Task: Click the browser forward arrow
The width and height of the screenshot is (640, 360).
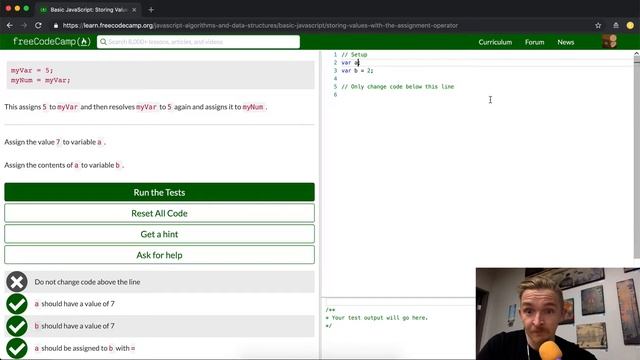Action: coord(24,25)
